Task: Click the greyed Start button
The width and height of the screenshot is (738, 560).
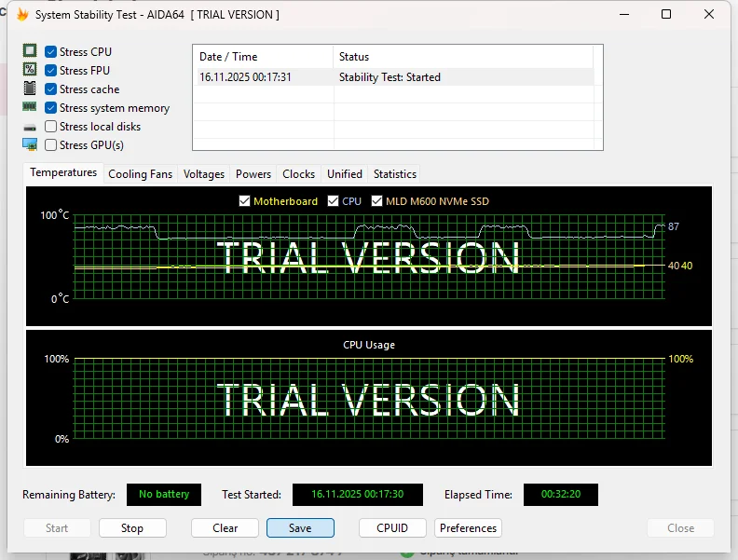Action: (57, 528)
